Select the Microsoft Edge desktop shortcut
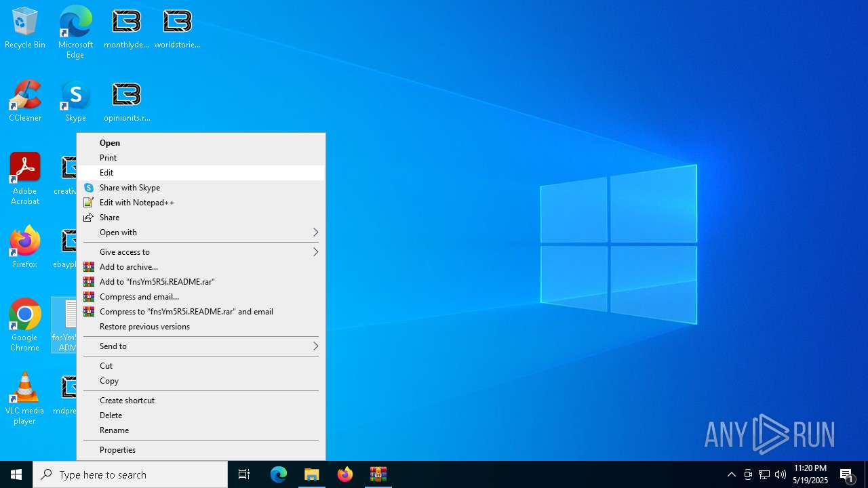 coord(75,32)
